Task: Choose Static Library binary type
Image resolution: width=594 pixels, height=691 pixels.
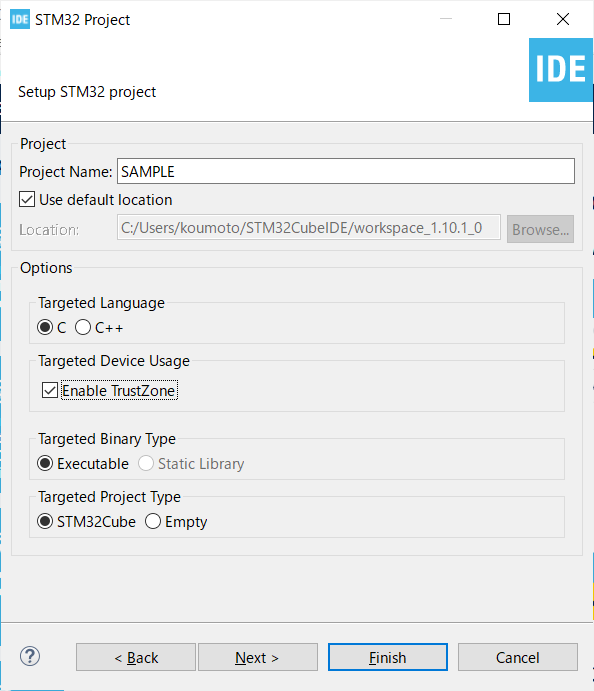Action: (146, 463)
